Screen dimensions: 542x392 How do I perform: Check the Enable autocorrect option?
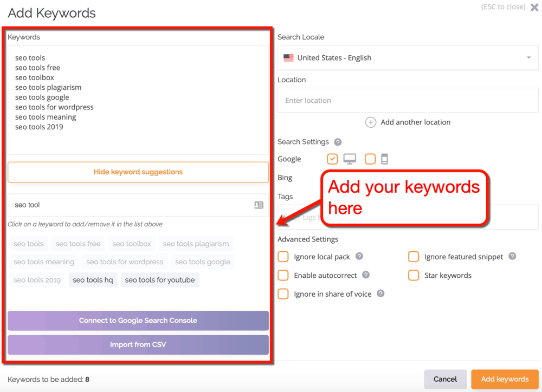click(283, 276)
